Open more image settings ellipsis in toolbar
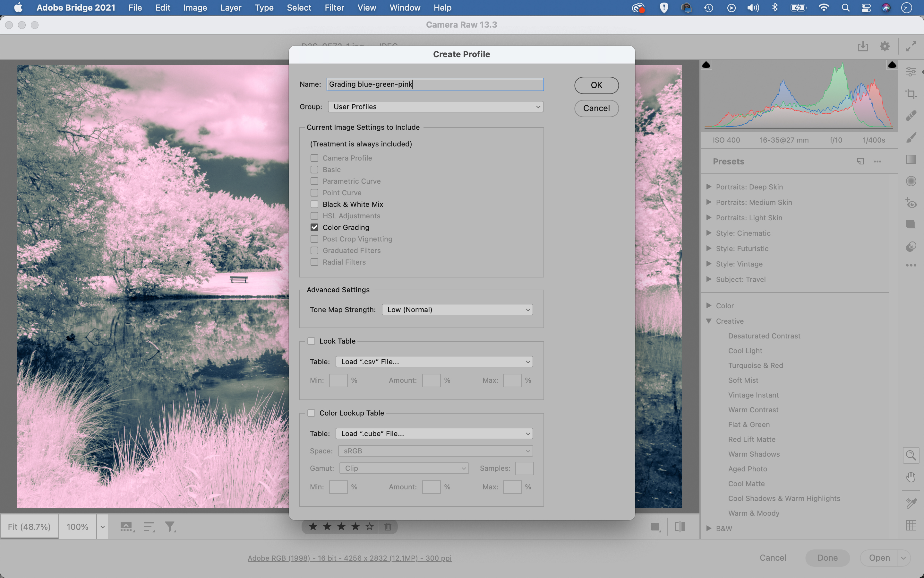Image resolution: width=924 pixels, height=578 pixels. click(911, 265)
